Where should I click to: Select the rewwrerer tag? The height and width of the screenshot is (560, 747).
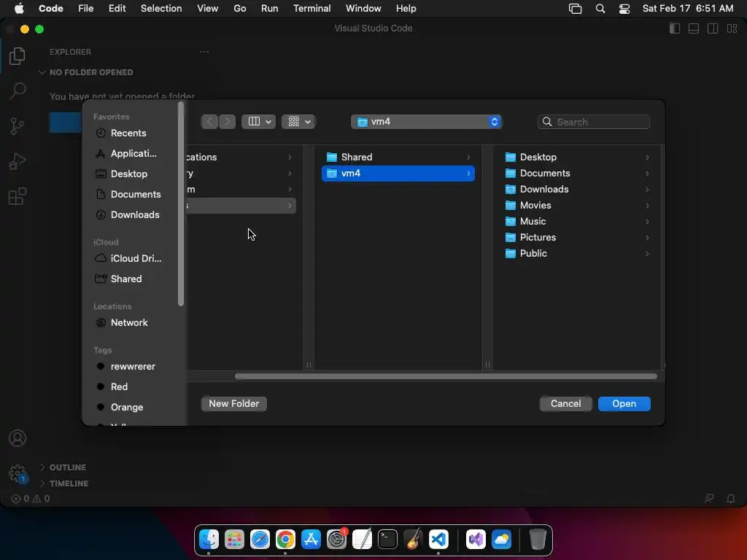click(133, 366)
